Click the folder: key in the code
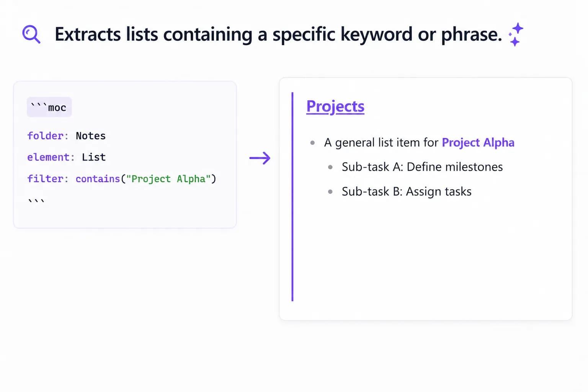This screenshot has width=588, height=392. (x=48, y=136)
